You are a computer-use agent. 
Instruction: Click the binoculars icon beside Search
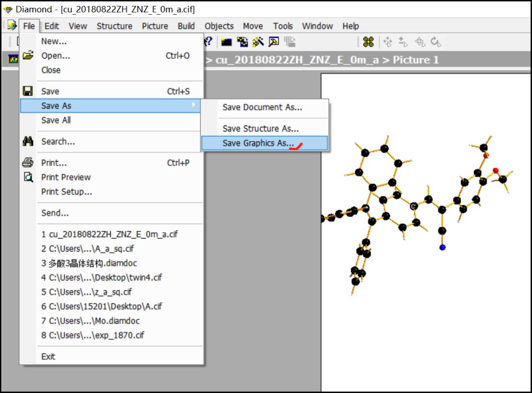click(x=28, y=142)
